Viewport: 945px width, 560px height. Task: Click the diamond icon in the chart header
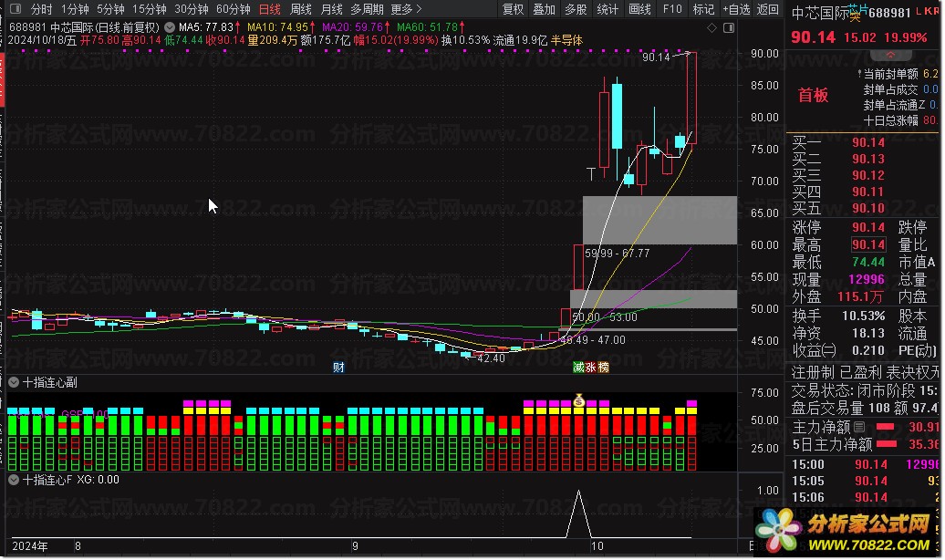[x=711, y=27]
